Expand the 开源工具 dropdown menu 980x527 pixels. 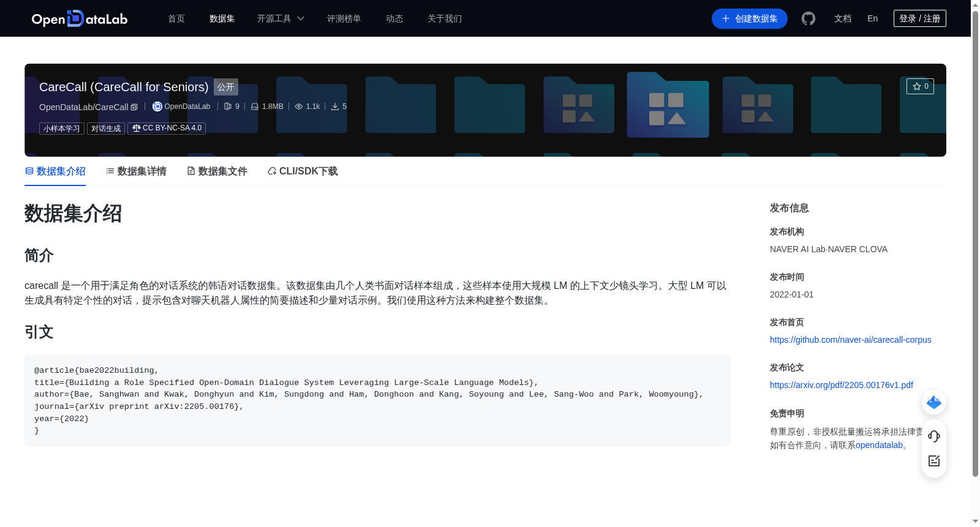[x=281, y=18]
